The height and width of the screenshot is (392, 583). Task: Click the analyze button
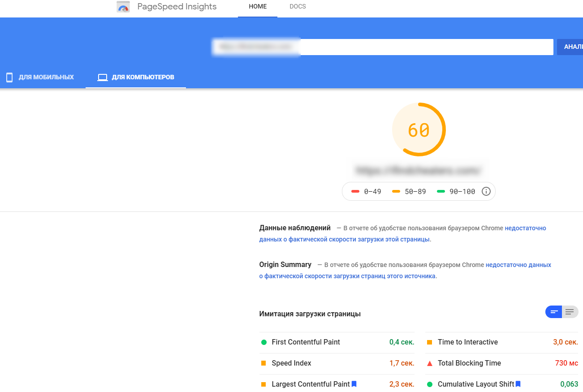[570, 47]
